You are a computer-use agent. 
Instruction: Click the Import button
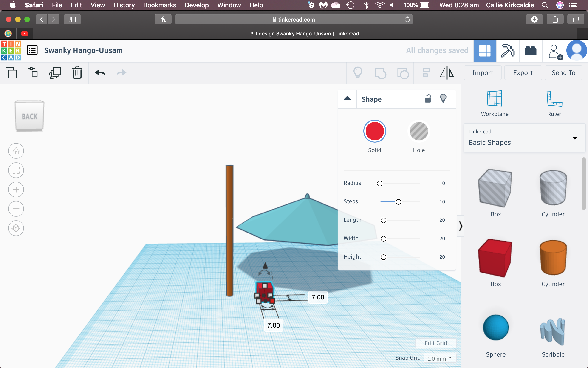click(x=483, y=73)
